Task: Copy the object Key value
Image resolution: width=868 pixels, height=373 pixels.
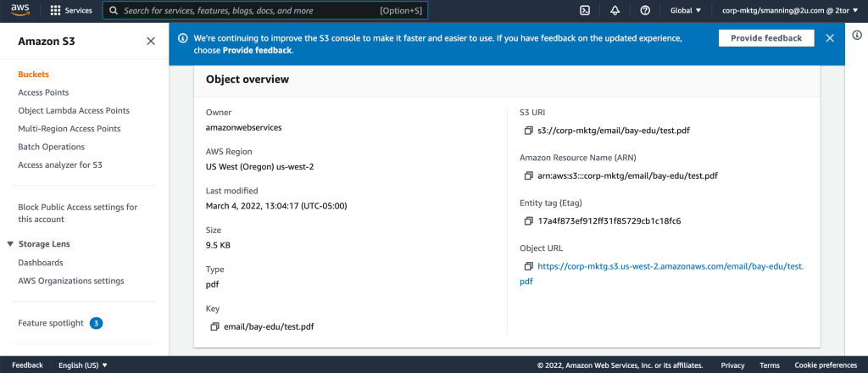Action: [x=214, y=327]
